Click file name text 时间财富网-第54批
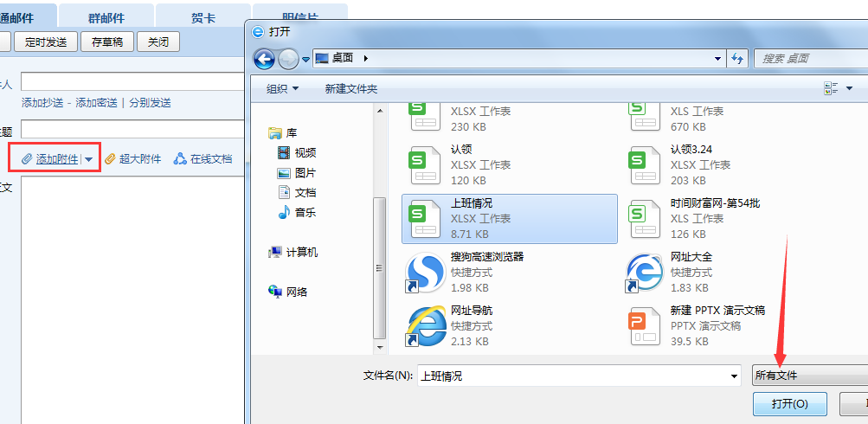 click(x=715, y=203)
